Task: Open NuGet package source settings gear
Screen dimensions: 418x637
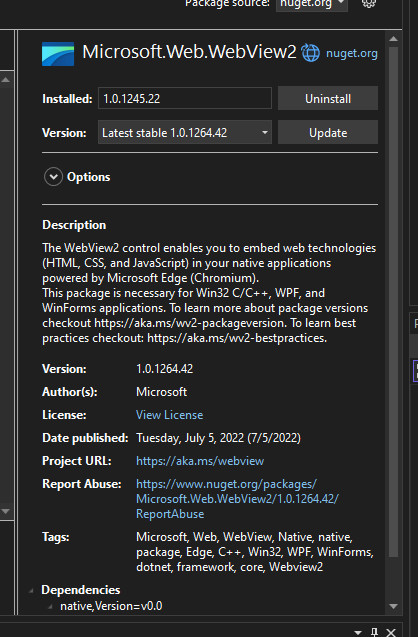Action: coord(369,3)
